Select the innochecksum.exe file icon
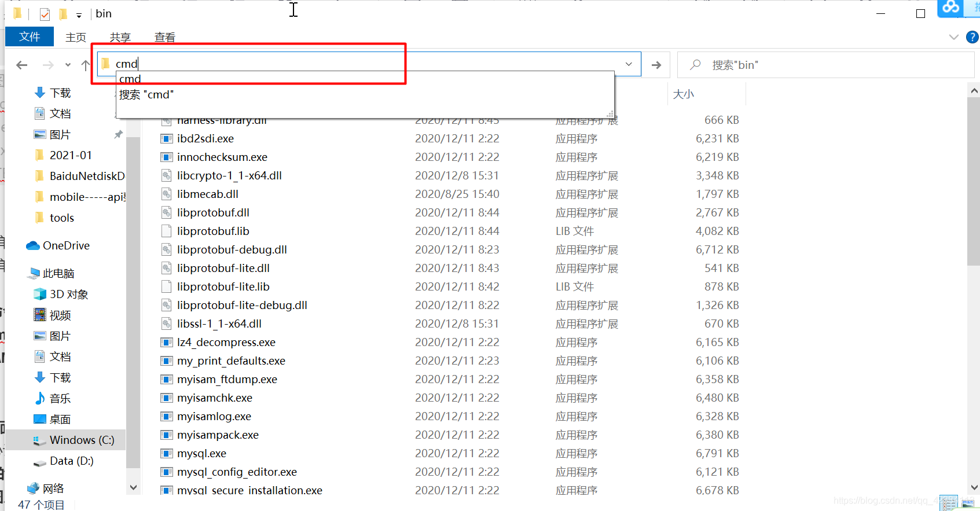This screenshot has height=511, width=980. [166, 157]
